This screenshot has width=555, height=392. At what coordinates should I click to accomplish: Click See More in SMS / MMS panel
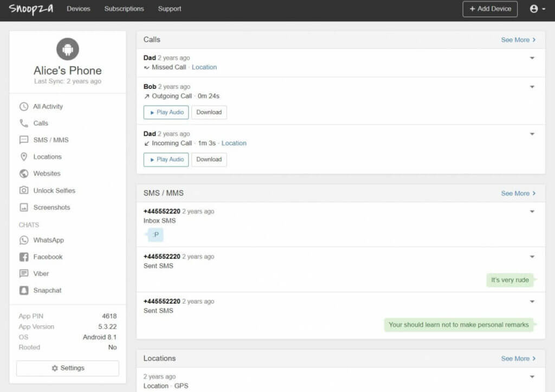click(518, 194)
